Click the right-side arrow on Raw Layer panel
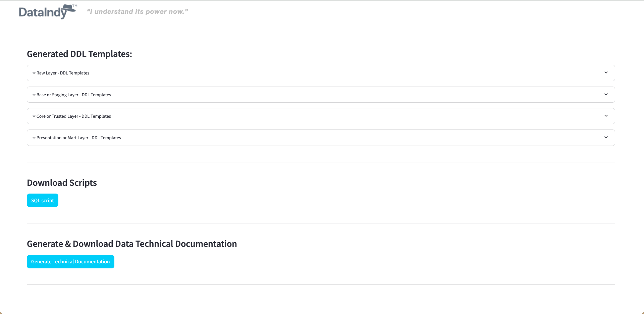The image size is (644, 314). pos(606,72)
